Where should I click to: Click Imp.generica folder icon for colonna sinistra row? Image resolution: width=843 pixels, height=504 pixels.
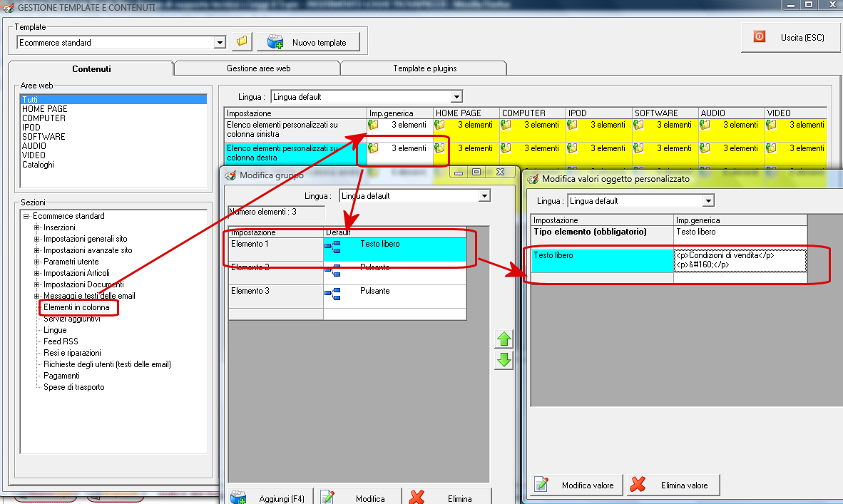pos(373,125)
